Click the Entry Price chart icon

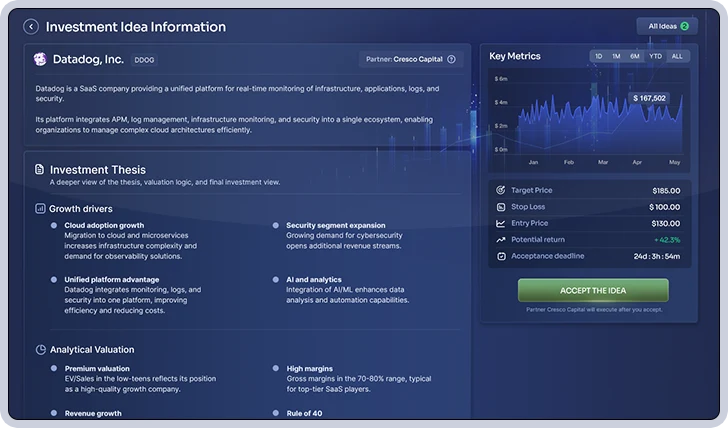click(x=500, y=223)
